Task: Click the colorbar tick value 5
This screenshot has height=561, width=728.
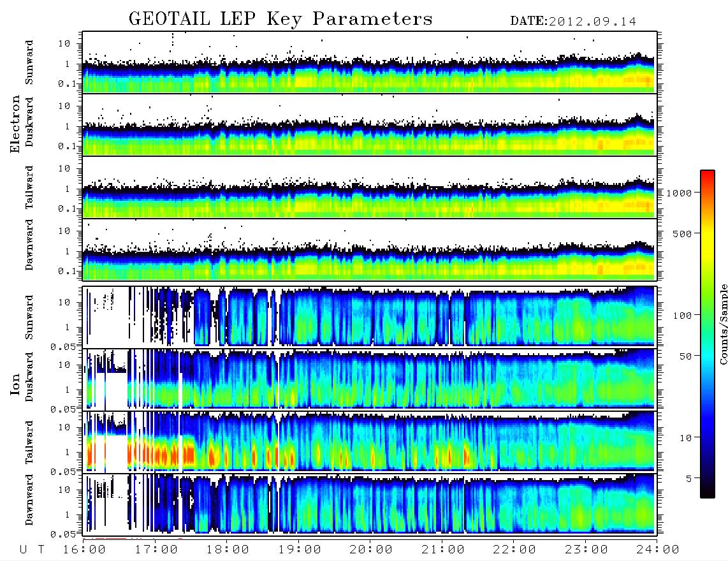Action: click(689, 478)
